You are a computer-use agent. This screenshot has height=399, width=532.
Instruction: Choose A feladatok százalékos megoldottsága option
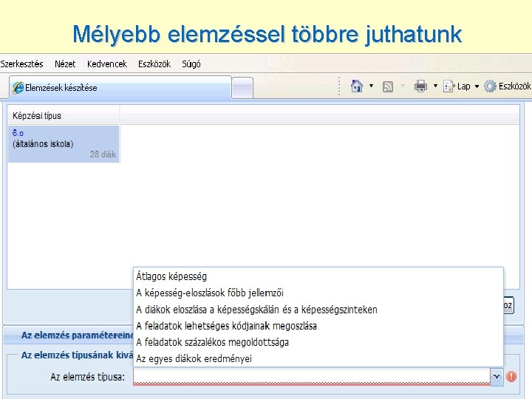(x=318, y=342)
